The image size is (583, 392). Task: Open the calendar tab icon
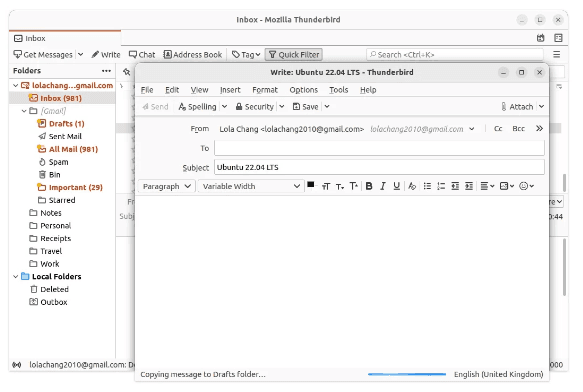(x=541, y=38)
